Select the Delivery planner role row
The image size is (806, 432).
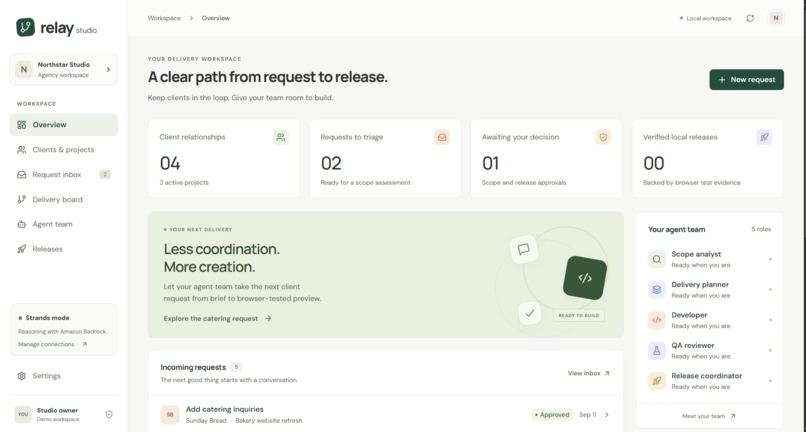click(709, 290)
